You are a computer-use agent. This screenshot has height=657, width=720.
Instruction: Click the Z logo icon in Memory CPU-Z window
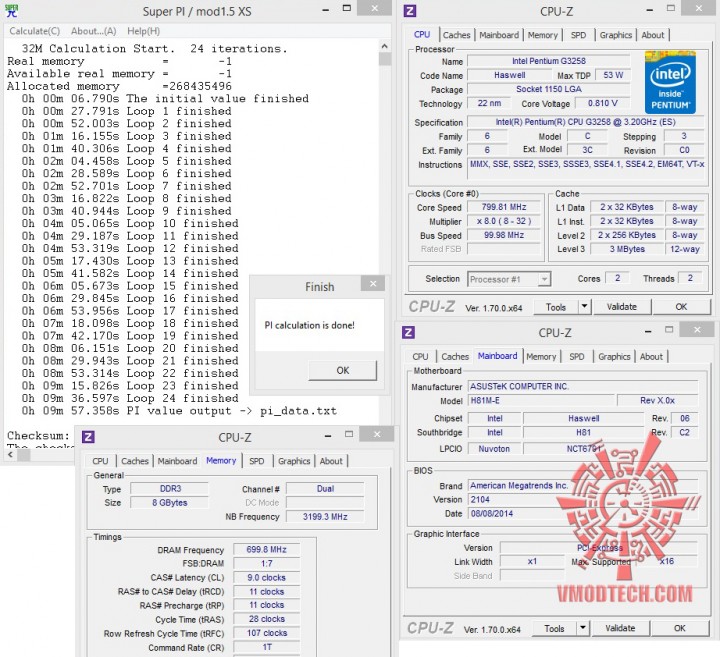pyautogui.click(x=88, y=437)
